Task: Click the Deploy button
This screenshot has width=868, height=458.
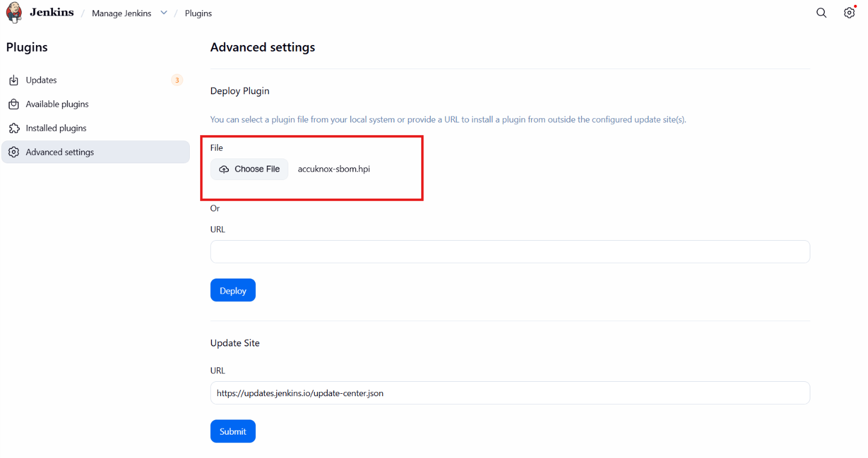Action: [233, 291]
